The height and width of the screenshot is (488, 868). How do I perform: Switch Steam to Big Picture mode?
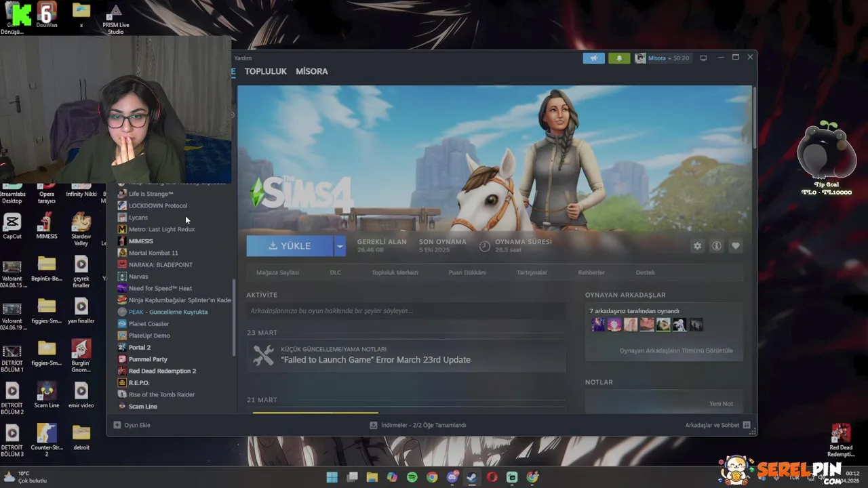703,58
